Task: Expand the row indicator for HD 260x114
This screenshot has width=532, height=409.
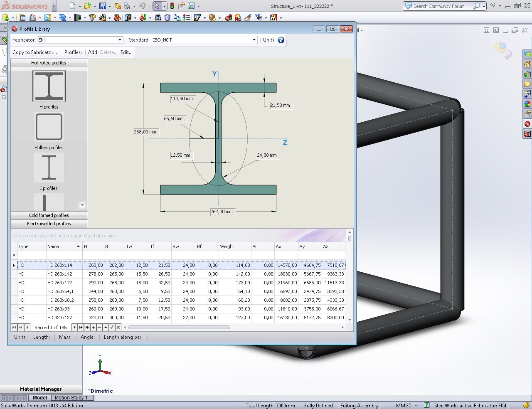Action: tap(14, 265)
